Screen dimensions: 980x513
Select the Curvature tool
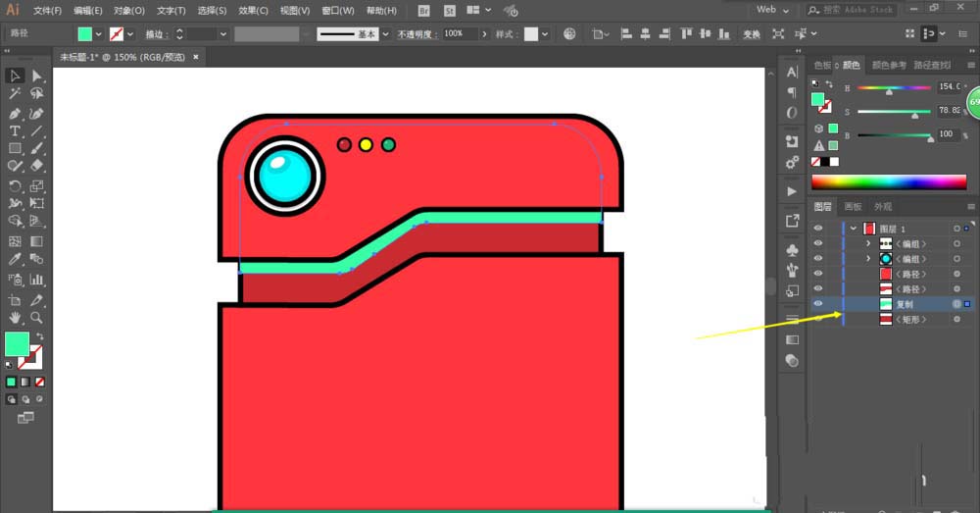(37, 114)
